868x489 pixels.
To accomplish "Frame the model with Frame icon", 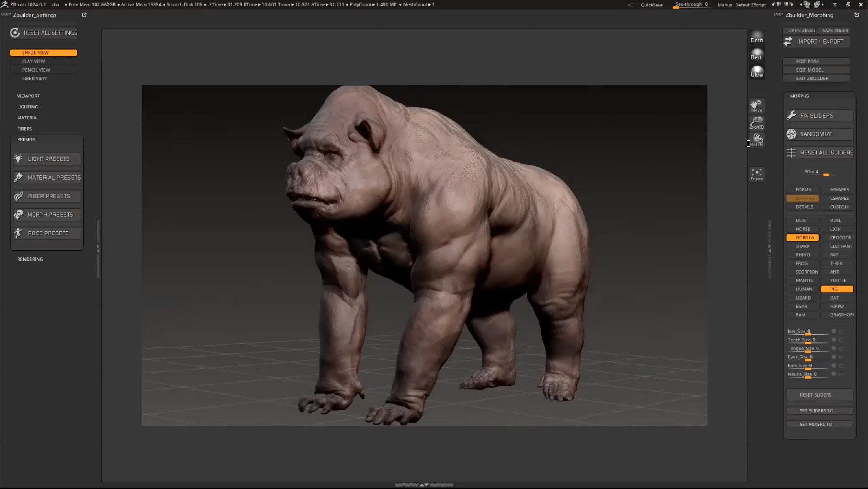I will click(756, 175).
